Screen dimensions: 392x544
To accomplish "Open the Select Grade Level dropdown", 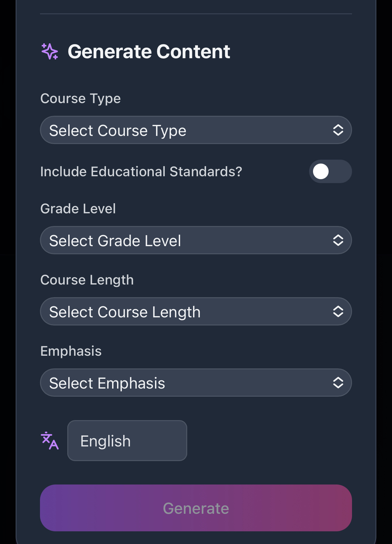I will (196, 240).
